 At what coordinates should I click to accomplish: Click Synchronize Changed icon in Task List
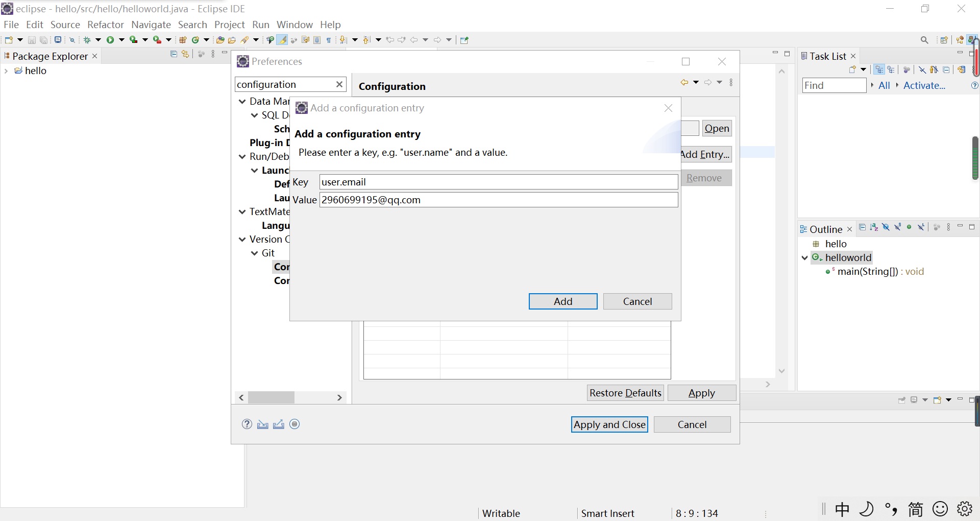(962, 69)
